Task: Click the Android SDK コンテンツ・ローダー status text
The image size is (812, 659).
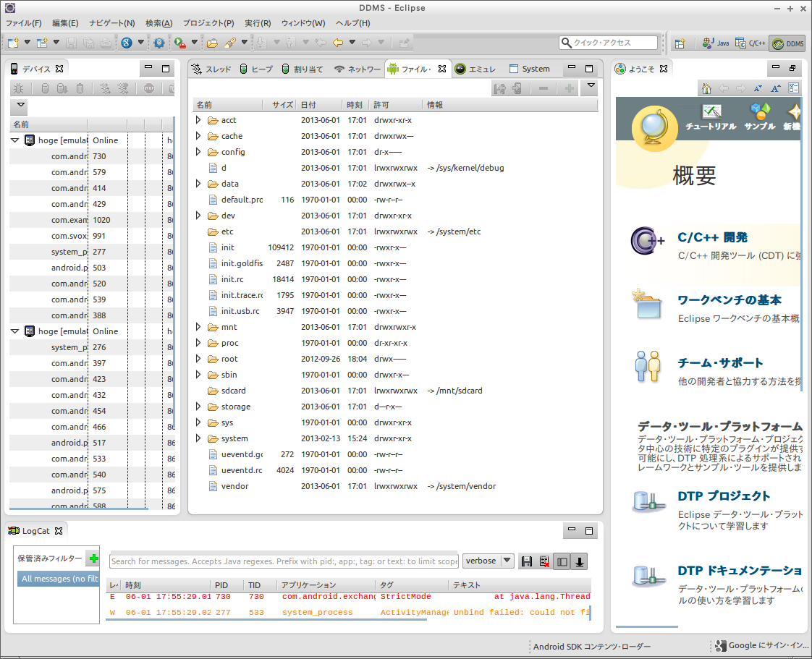Action: 592,647
